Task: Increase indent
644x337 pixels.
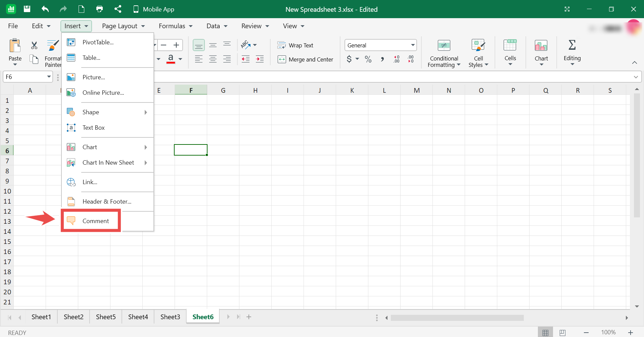Action: (x=260, y=59)
